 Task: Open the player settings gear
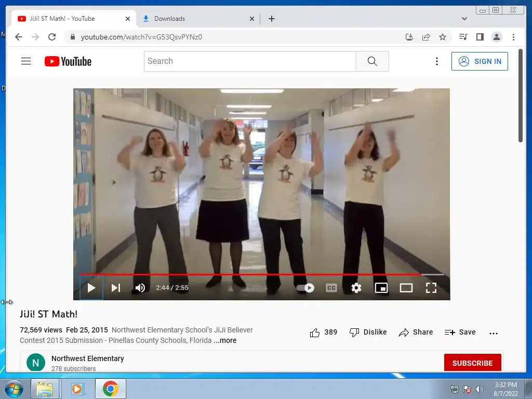point(356,288)
